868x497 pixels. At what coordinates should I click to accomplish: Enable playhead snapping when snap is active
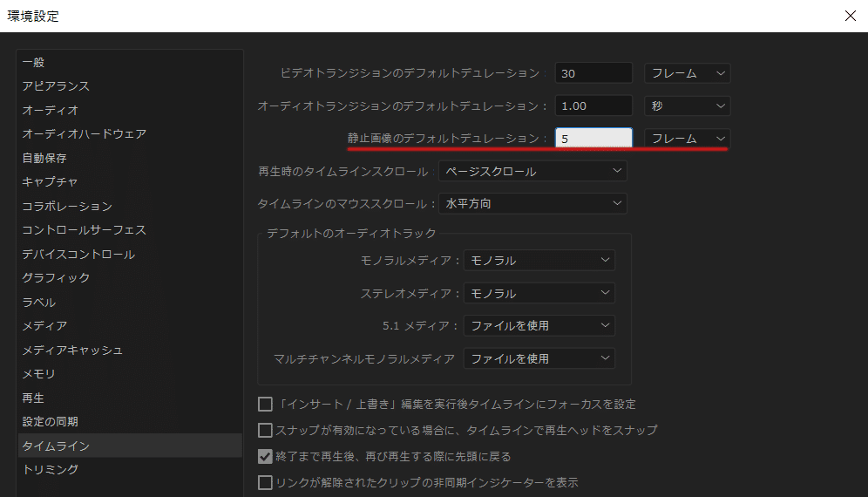[x=265, y=431]
